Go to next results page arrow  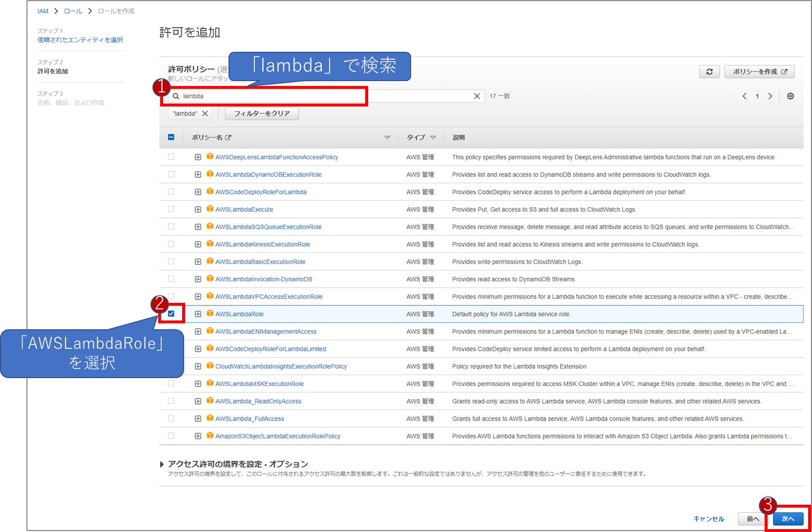770,96
